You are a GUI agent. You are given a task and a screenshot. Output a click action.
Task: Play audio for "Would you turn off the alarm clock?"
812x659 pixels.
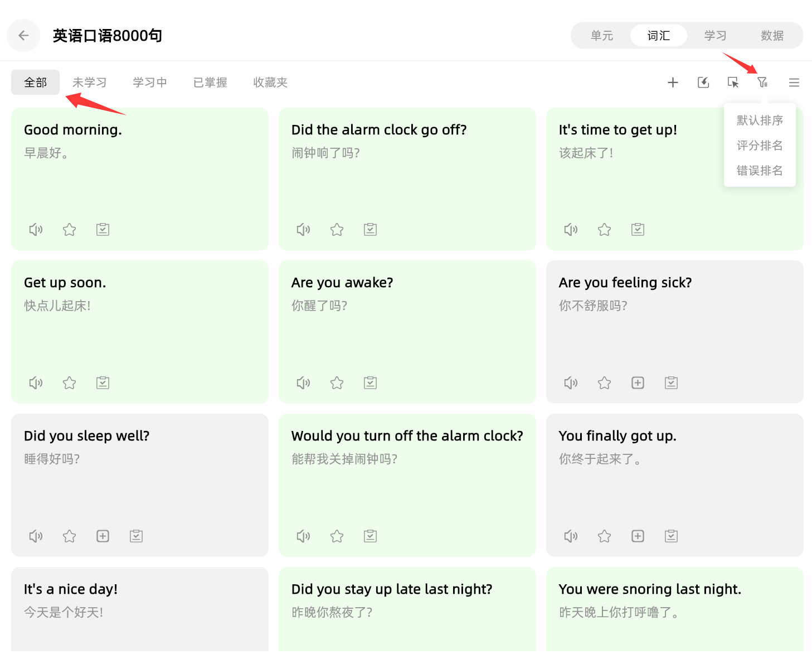[303, 536]
